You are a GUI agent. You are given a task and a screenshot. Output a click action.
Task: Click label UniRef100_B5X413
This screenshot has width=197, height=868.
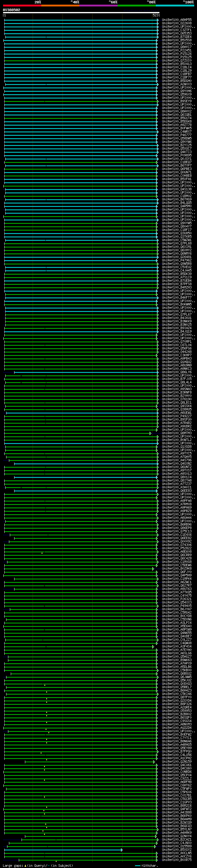coord(177,64)
